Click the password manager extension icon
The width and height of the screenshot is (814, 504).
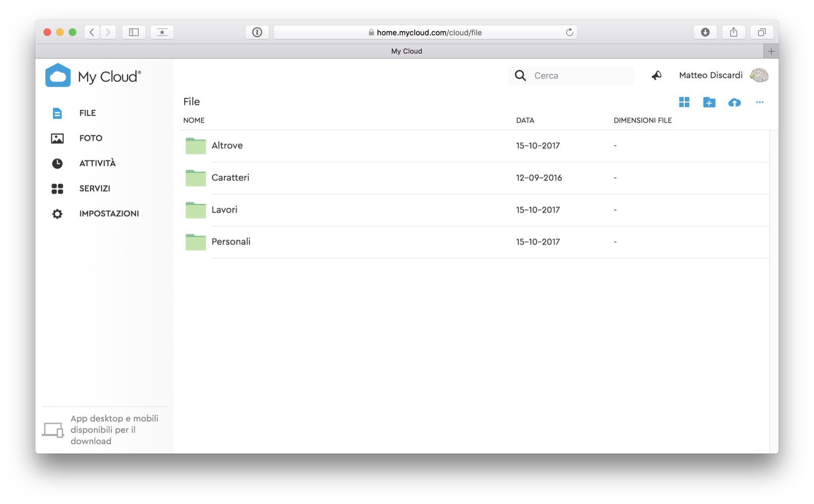coord(257,32)
